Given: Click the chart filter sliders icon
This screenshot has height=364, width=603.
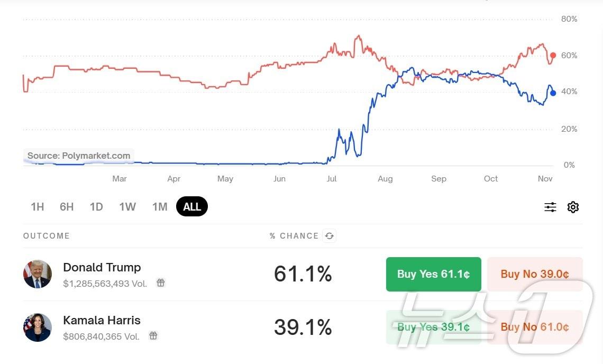Looking at the screenshot, I should coord(550,207).
